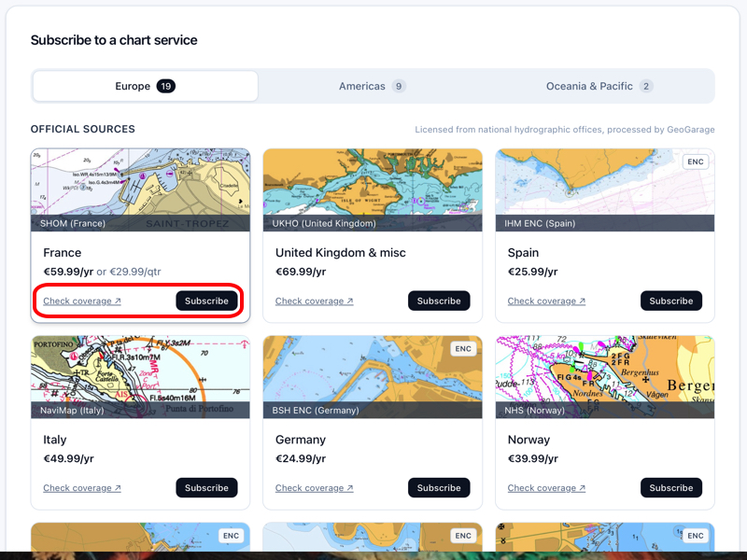Open the SHOM (France) chart thumbnail

pos(141,190)
